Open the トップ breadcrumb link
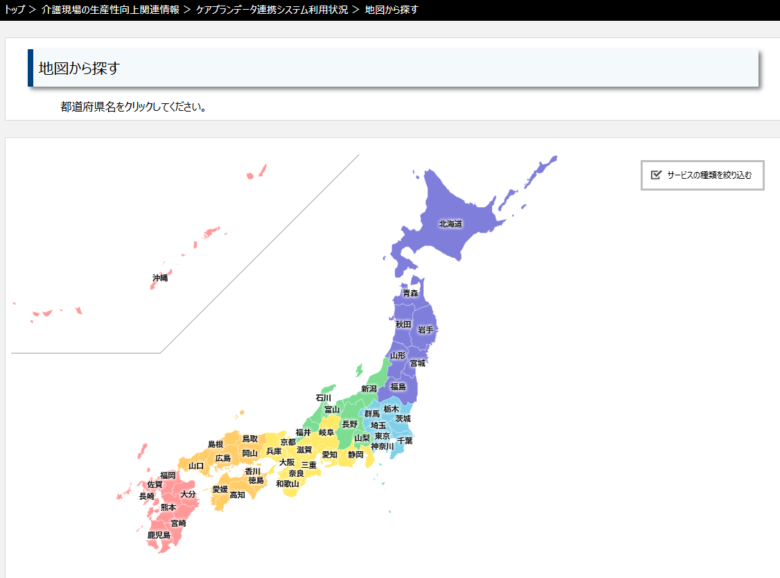Viewport: 780px width, 578px height. pos(14,9)
